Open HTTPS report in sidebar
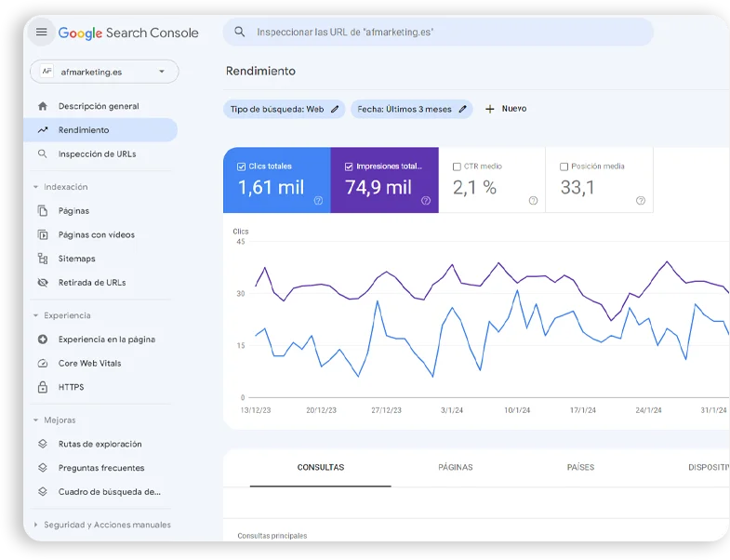The image size is (730, 560). 100,387
